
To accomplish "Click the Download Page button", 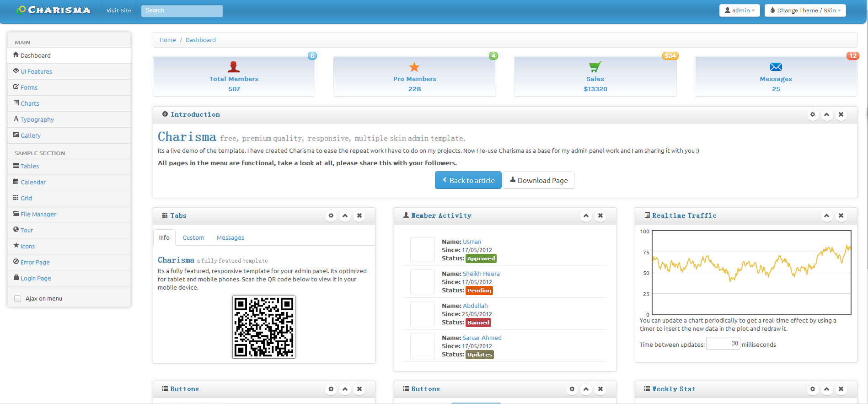I will point(539,180).
